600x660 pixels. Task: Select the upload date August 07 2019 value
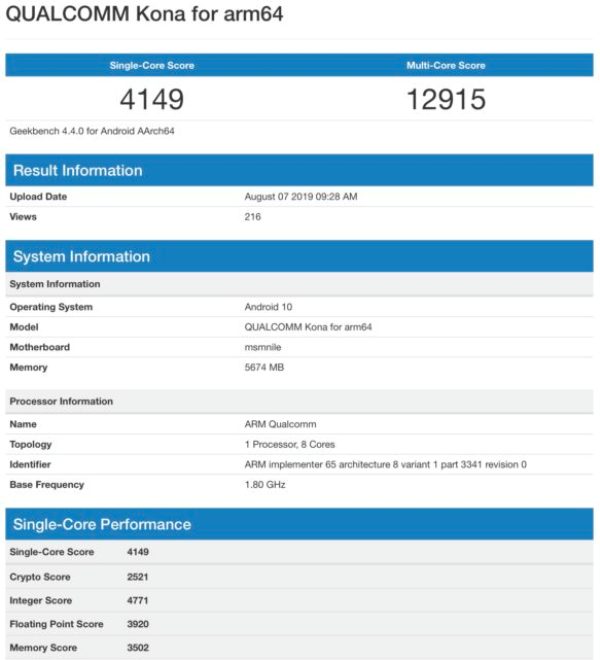301,197
